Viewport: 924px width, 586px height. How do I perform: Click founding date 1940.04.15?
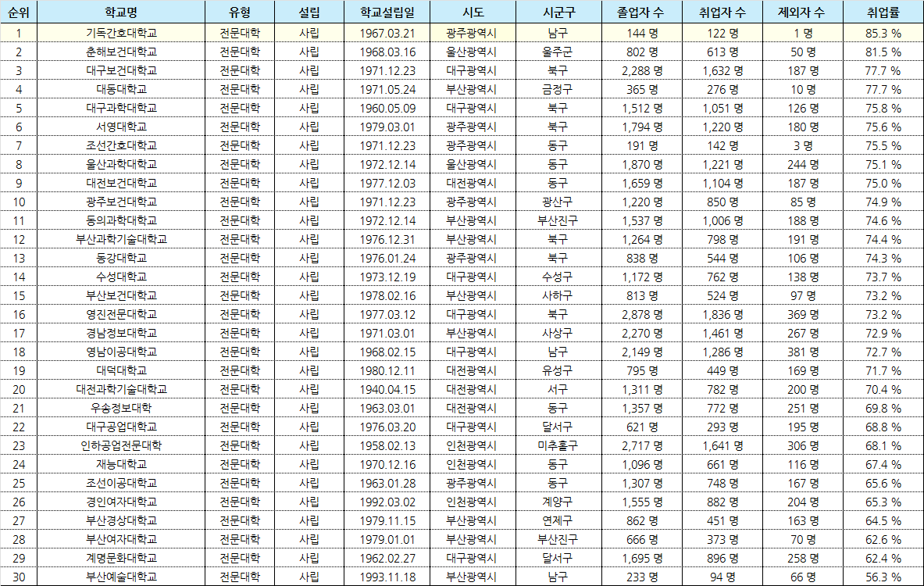387,390
